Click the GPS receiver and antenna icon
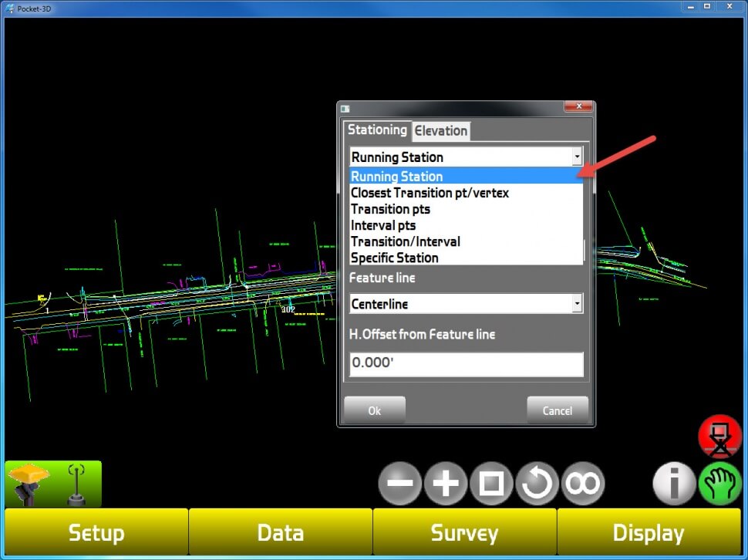Screen dimensions: 748x560 (x=53, y=484)
